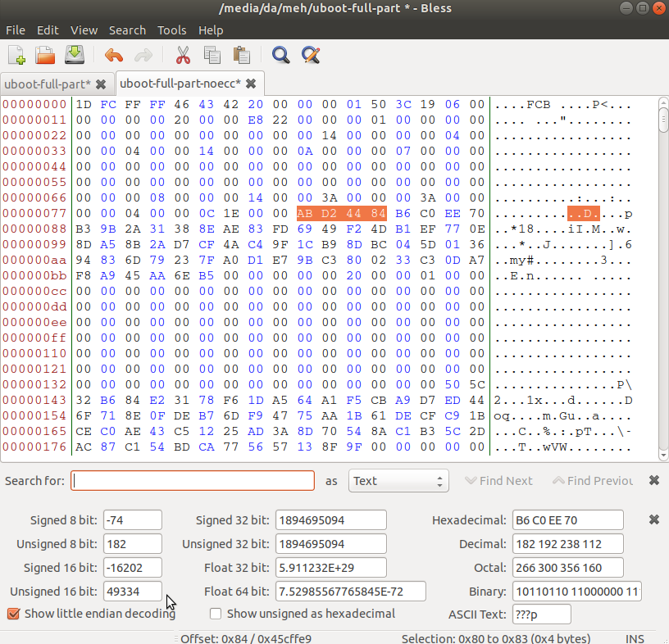
Task: Click offset label 00000143
Action: tap(34, 400)
